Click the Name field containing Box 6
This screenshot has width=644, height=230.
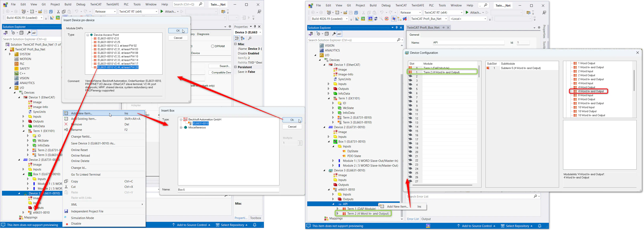coord(228,190)
